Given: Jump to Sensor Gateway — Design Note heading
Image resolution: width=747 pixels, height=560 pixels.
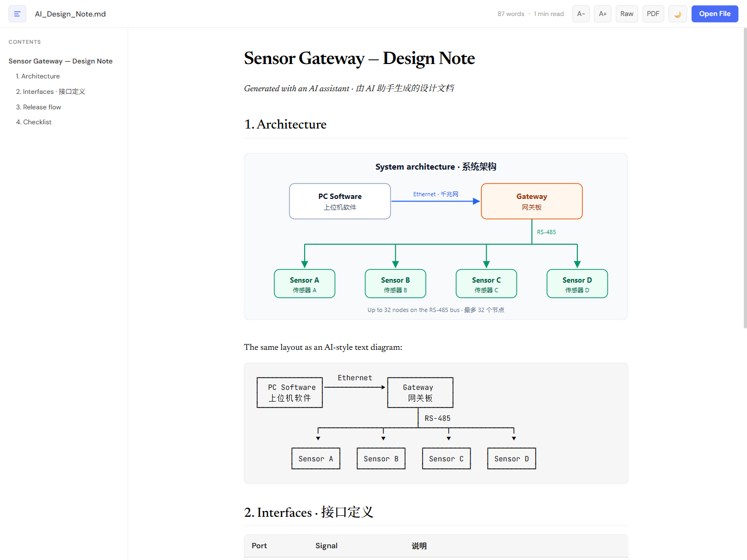Looking at the screenshot, I should 60,61.
